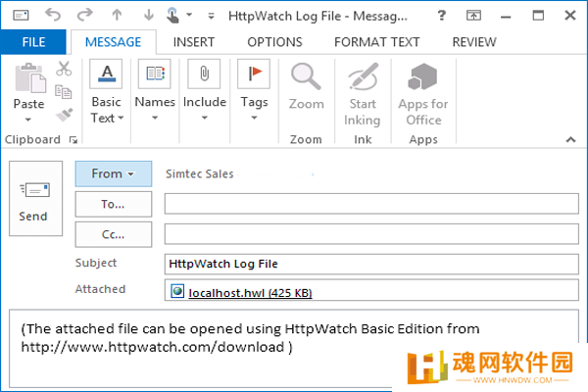This screenshot has height=392, width=588.
Task: Click the To recipients input field
Action: click(x=371, y=204)
